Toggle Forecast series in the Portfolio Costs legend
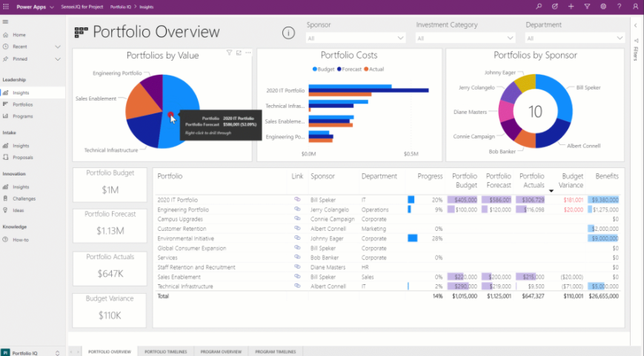Viewport: 644px width, 356px height. 349,70
